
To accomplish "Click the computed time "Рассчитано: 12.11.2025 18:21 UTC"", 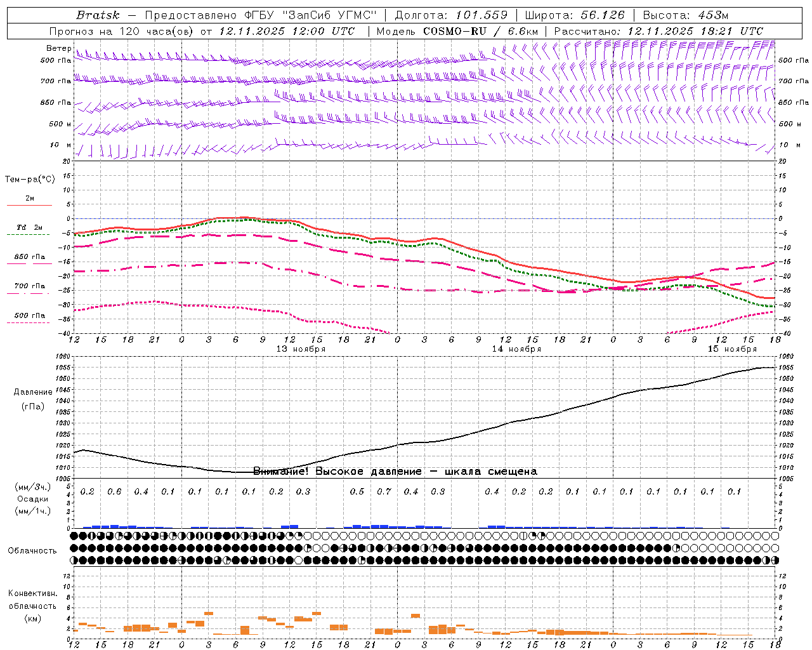I will (x=658, y=31).
